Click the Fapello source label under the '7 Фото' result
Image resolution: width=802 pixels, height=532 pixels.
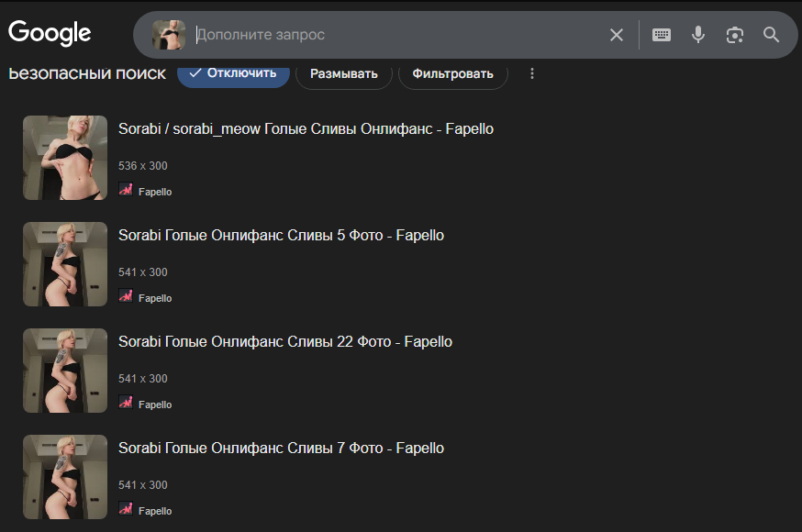[x=155, y=511]
